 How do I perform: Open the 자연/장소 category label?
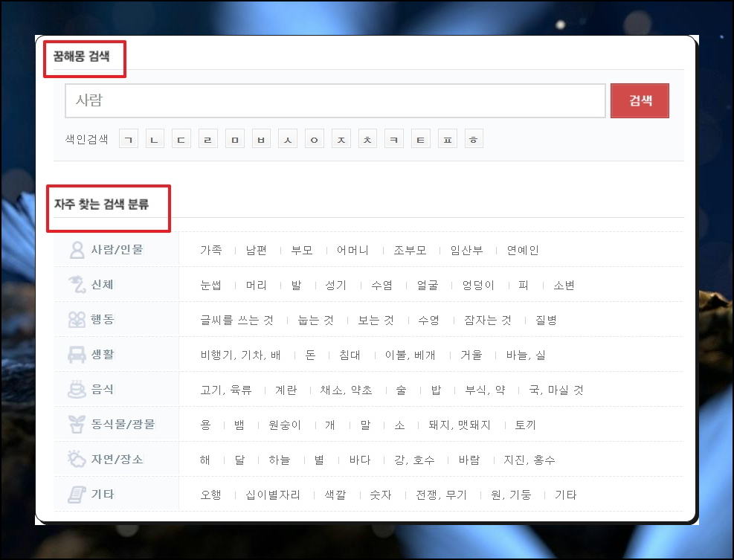coord(117,459)
